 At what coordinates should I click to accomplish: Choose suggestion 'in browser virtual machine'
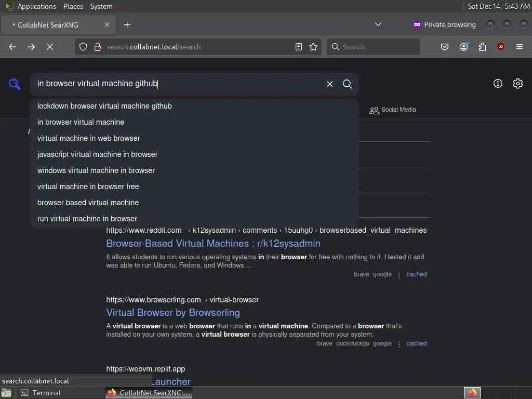pyautogui.click(x=194, y=122)
